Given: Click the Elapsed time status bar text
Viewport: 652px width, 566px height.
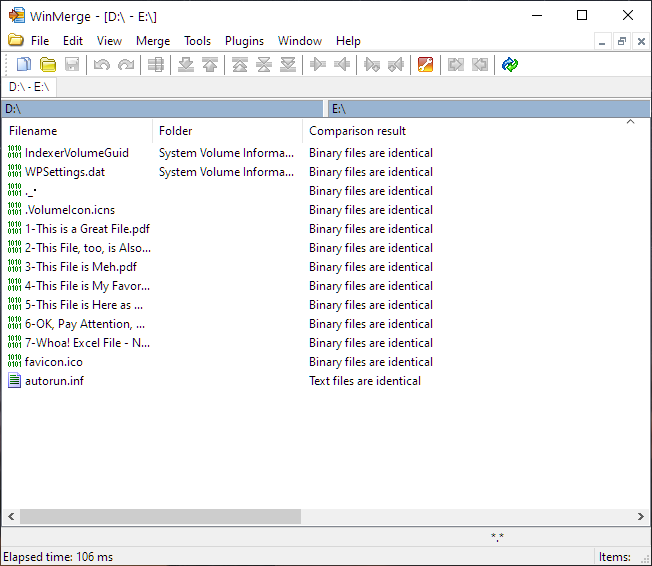Looking at the screenshot, I should [58, 556].
